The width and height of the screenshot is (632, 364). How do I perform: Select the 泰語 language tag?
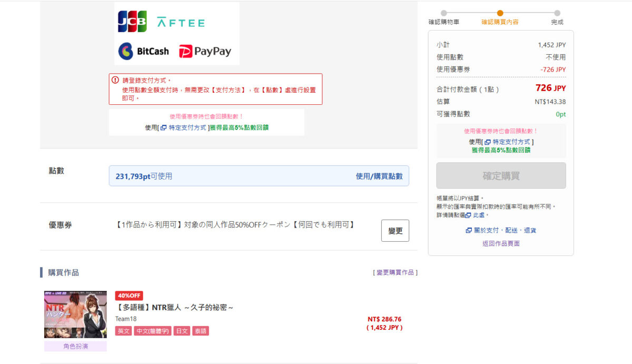201,331
